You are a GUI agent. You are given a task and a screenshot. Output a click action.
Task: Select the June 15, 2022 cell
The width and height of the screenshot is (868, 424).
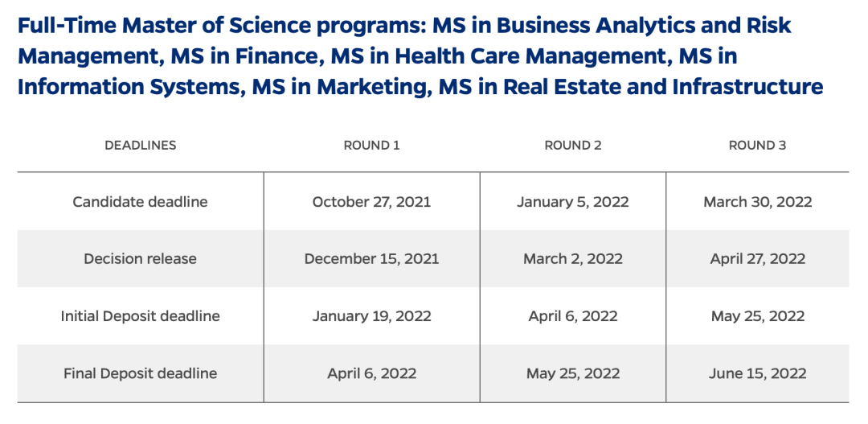[x=757, y=373]
